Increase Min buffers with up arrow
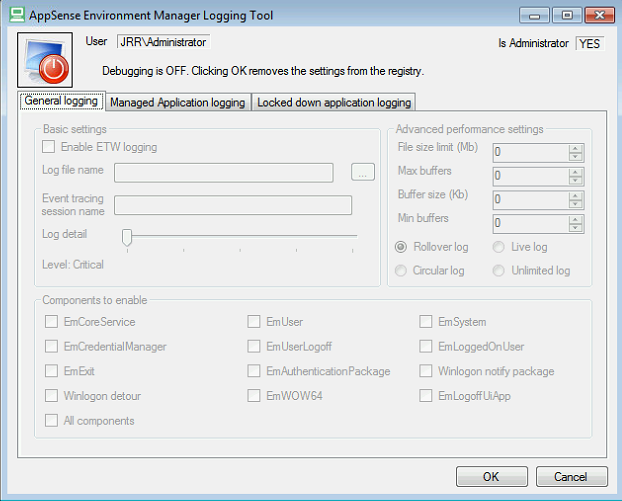Screen dimensions: 622x501 point(575,220)
